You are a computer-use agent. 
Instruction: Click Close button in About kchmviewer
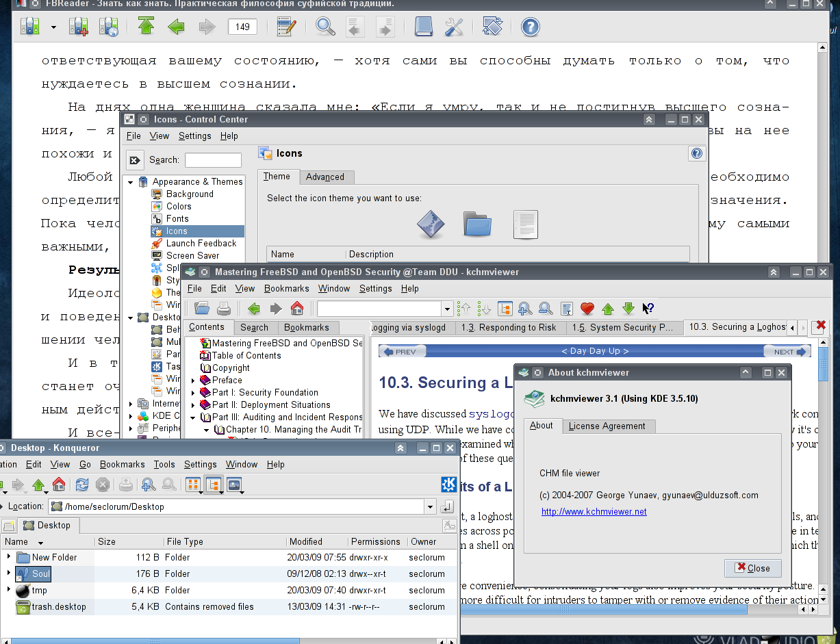(x=752, y=568)
